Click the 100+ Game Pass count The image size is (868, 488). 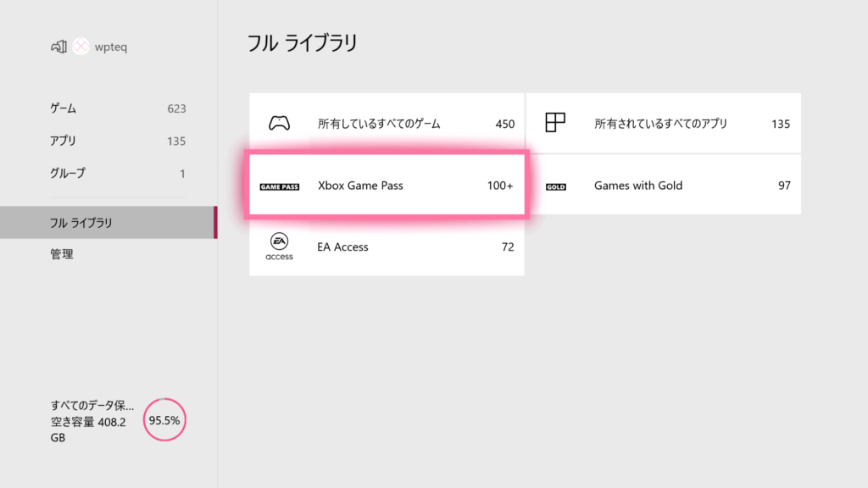500,186
